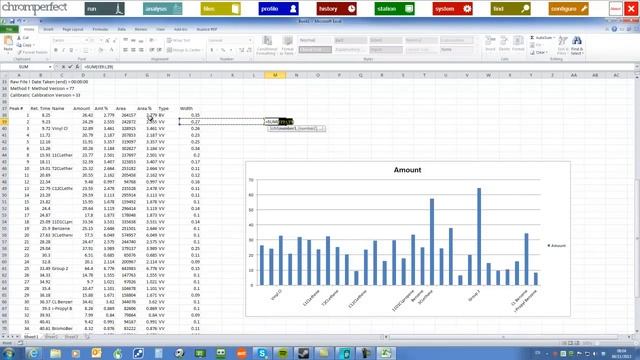Open Internet Explorer from the taskbar
This screenshot has height=360, width=640.
33,353
